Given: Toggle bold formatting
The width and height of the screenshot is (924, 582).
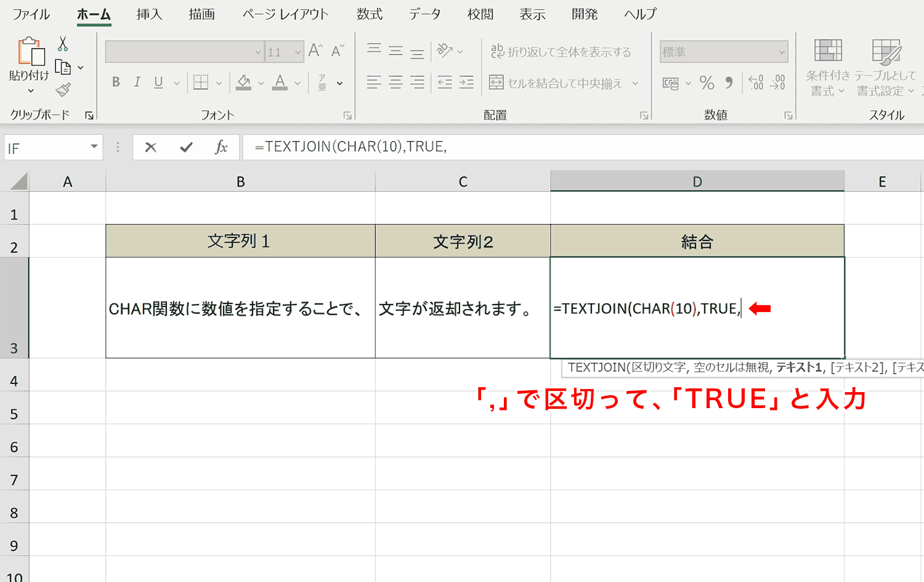Looking at the screenshot, I should (x=116, y=83).
